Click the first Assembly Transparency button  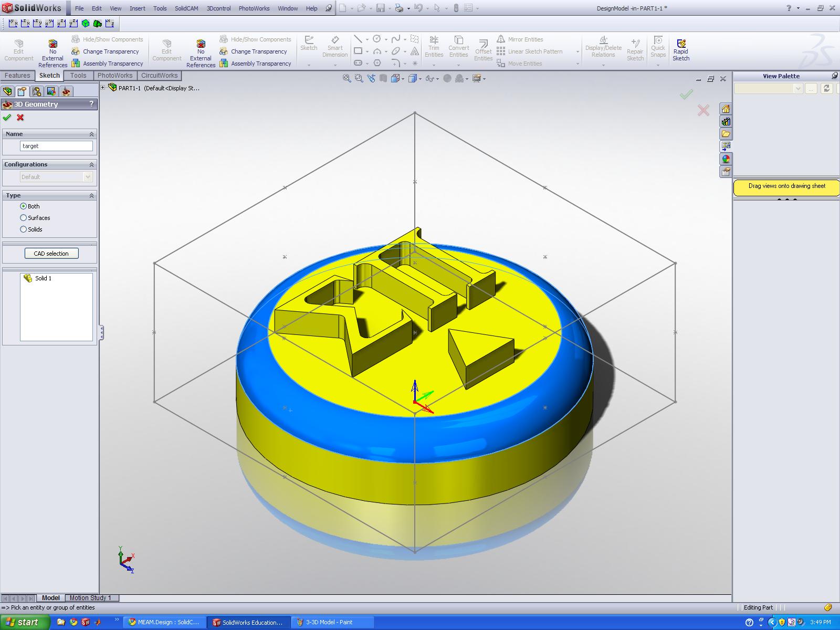107,64
